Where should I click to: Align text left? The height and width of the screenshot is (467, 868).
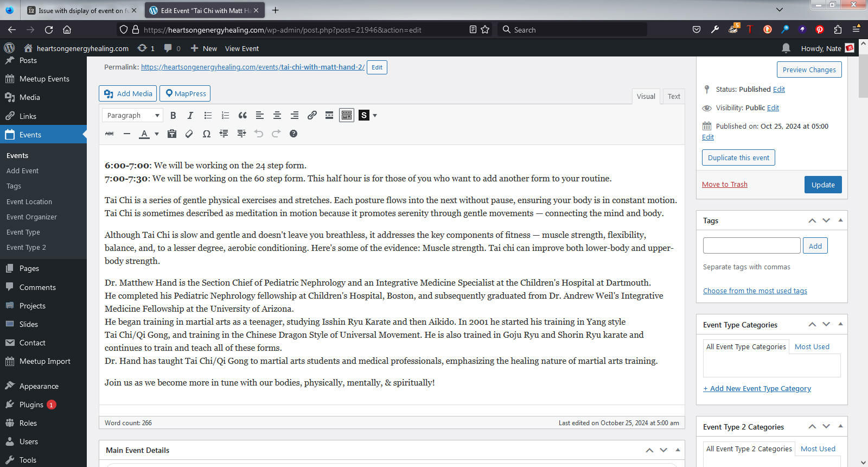[x=260, y=115]
